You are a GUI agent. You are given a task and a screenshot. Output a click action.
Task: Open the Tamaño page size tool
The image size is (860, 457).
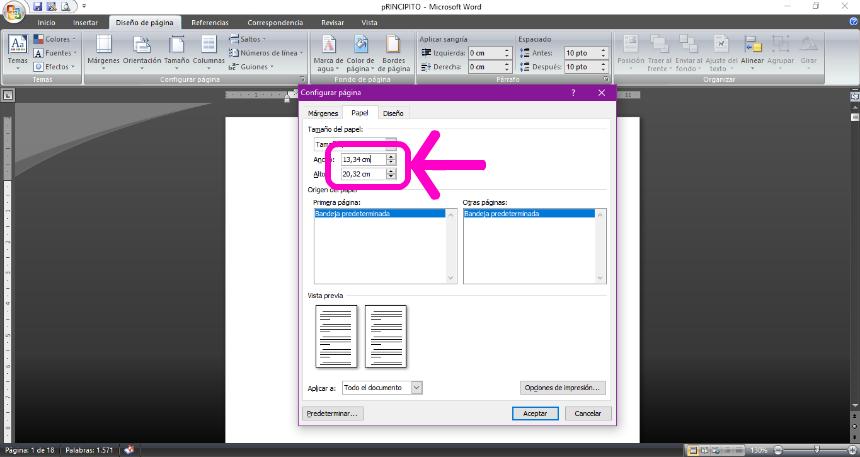[x=177, y=48]
